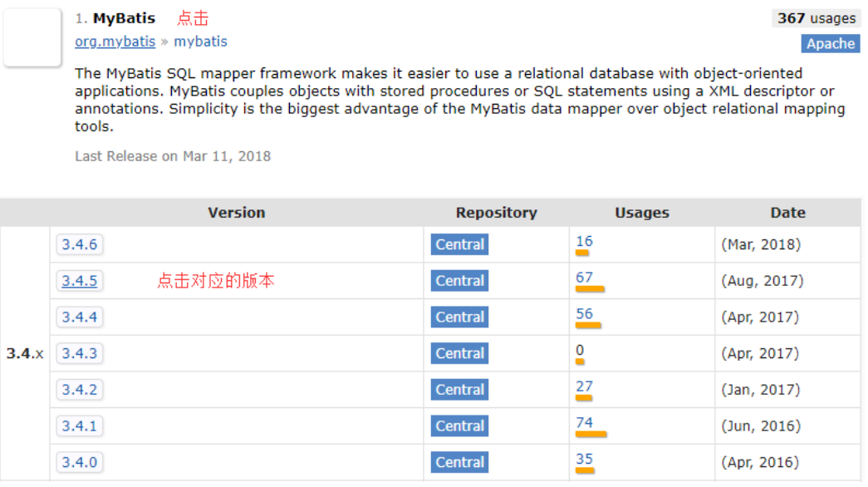Viewport: 868px width, 487px height.
Task: Open version 3.4.5
Action: 79,281
